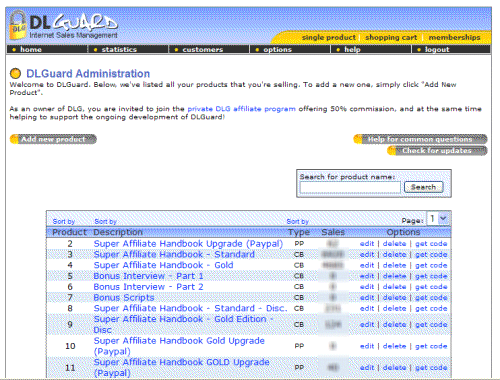500x380 pixels.
Task: Open the statistics menu
Action: click(x=119, y=49)
